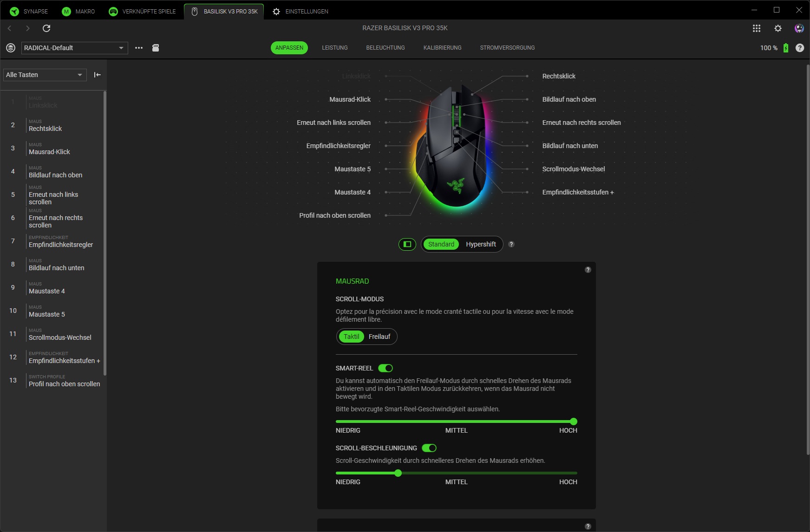The width and height of the screenshot is (810, 532).
Task: Switch to the Leistung tab
Action: [334, 48]
